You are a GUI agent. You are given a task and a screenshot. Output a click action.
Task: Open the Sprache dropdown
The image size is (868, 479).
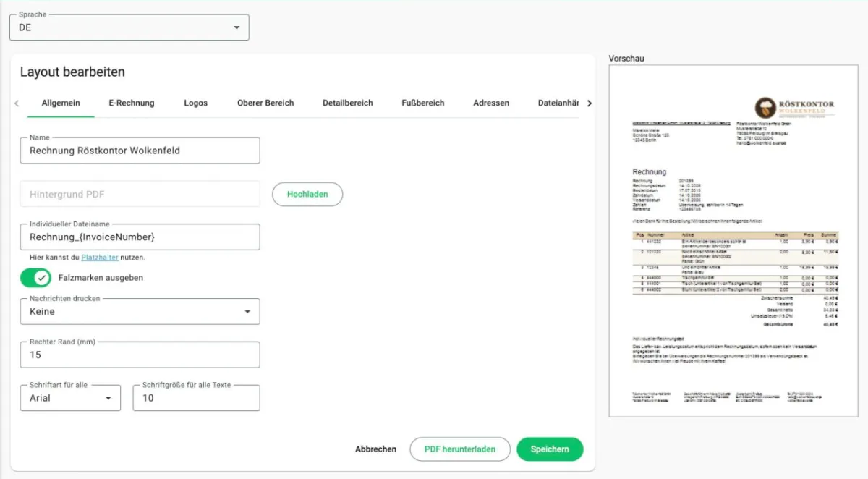[x=129, y=27]
